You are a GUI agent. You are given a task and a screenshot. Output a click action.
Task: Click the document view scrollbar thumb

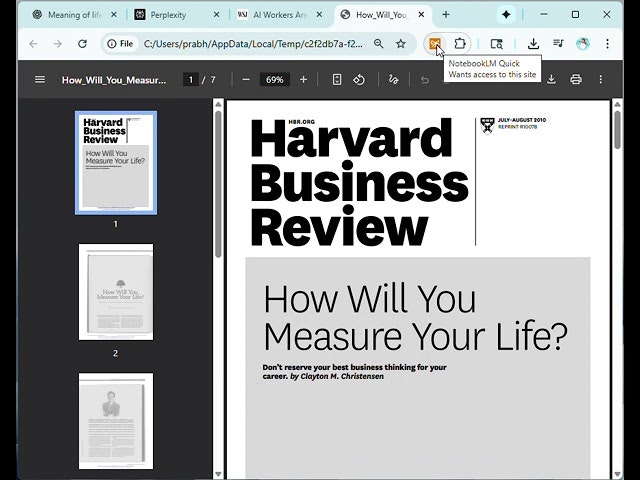coord(618,130)
